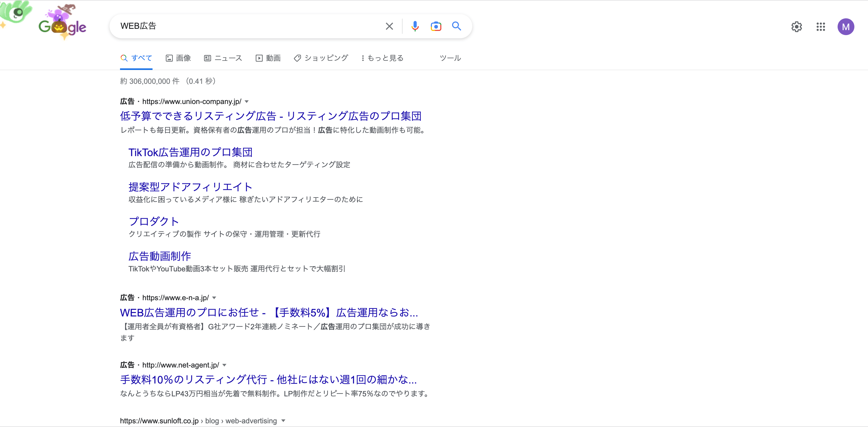Image resolution: width=868 pixels, height=427 pixels.
Task: Switch to the 画像 tab
Action: 178,58
